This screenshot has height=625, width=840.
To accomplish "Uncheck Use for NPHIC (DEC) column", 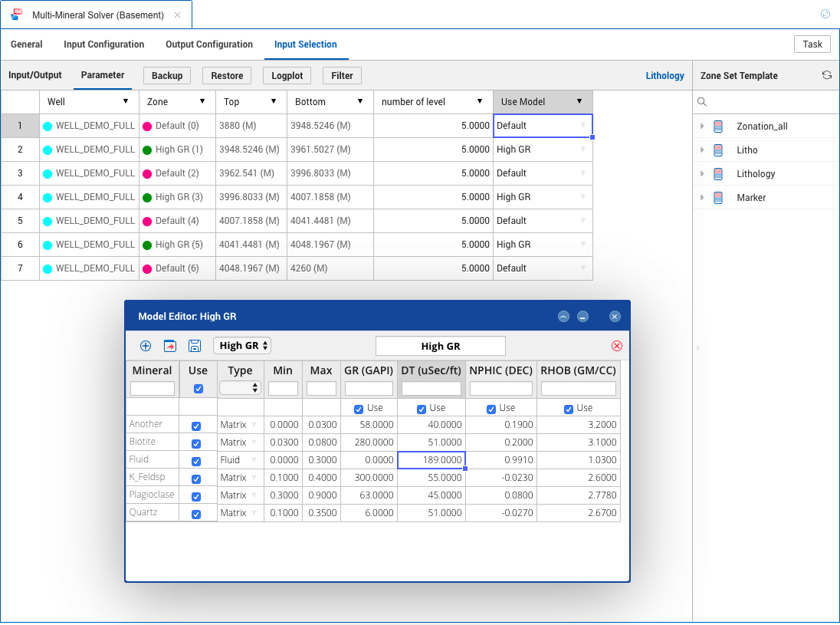I will [x=491, y=409].
